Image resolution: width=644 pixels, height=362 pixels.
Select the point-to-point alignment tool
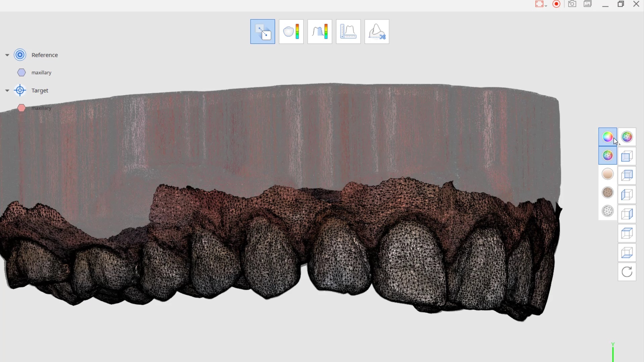click(263, 32)
